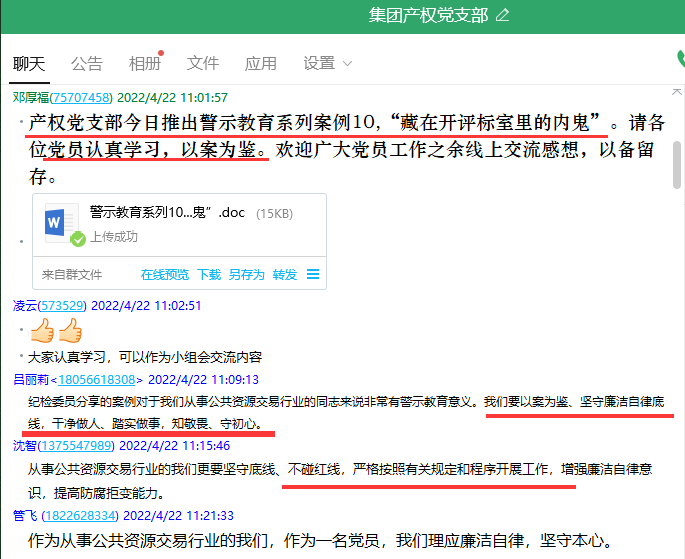Click 转发 to forward the file
Image resolution: width=685 pixels, height=559 pixels.
click(285, 274)
